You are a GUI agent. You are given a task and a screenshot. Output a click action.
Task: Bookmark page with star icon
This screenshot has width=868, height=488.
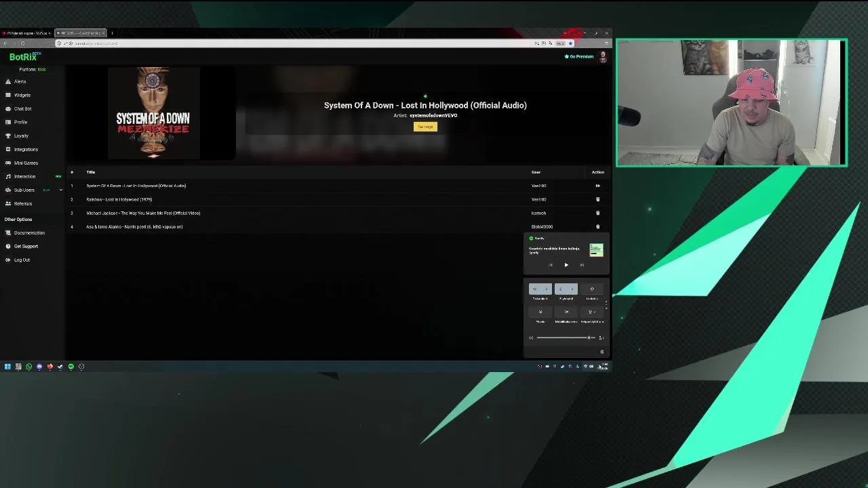[x=570, y=43]
